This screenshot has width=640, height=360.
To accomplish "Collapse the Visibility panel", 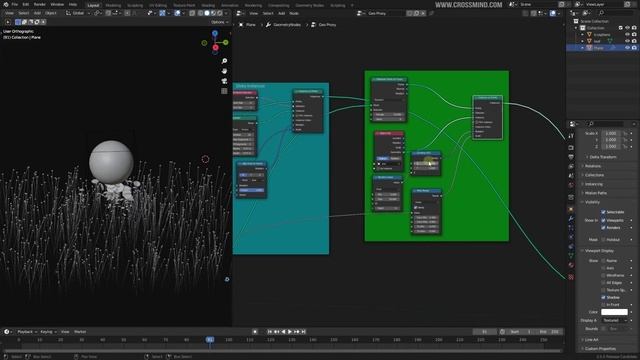I will 591,202.
